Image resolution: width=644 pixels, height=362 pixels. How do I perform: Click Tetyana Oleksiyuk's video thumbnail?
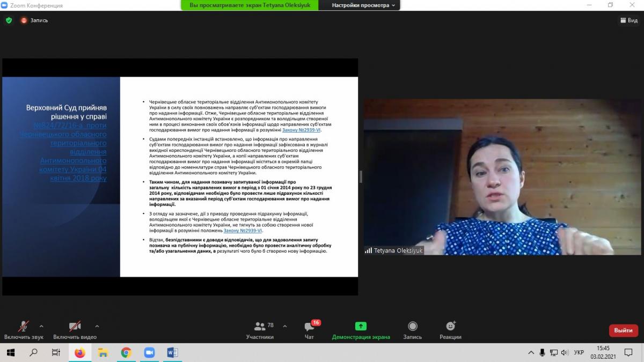(503, 176)
